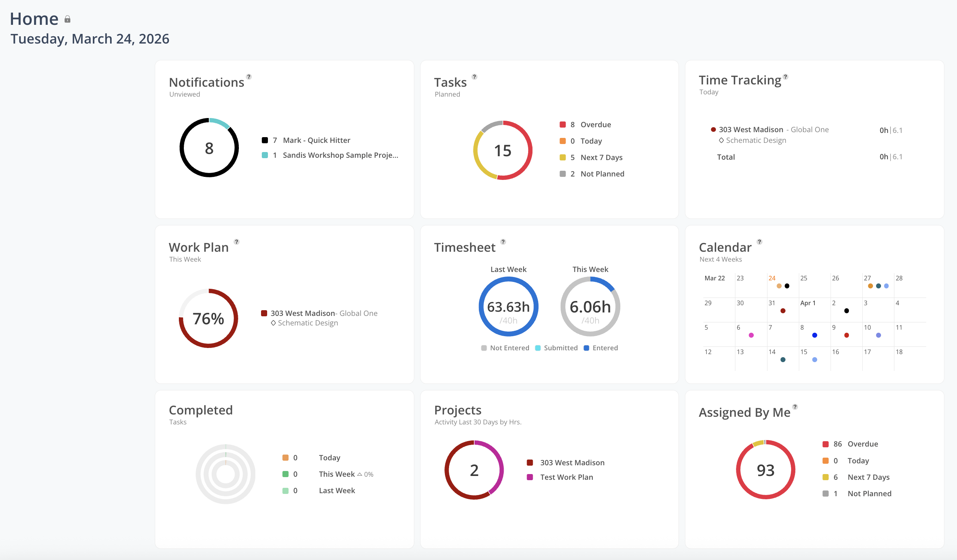
Task: Open the Notifications help question-mark icon
Action: 249,77
